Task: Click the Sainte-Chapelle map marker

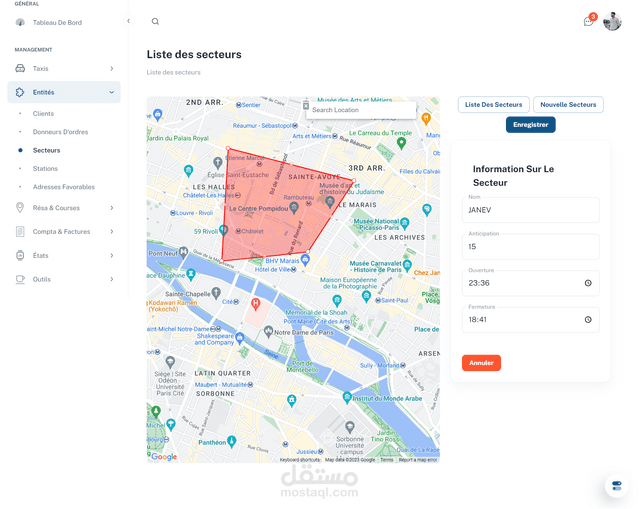Action: 216,292
